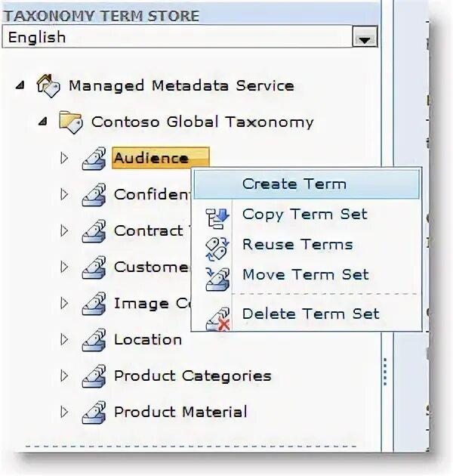Click the Reuse Terms tag icon
Viewport: 453px width, 476px height.
click(x=217, y=249)
